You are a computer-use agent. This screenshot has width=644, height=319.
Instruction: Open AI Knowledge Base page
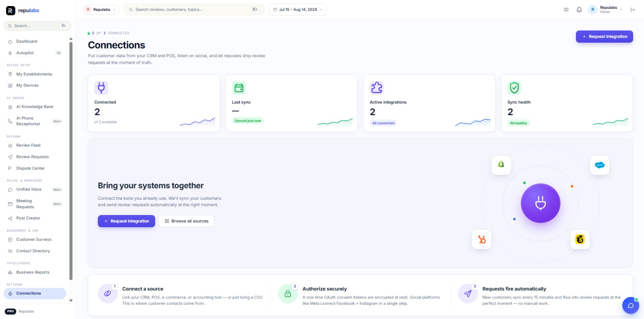pyautogui.click(x=35, y=107)
